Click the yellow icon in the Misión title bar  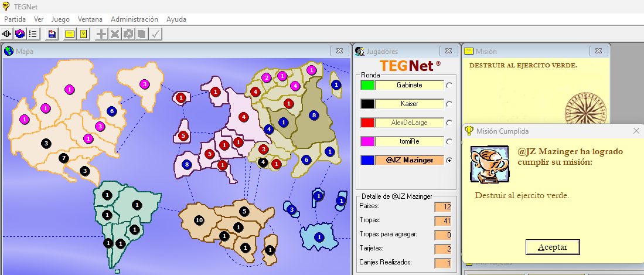[x=469, y=51]
